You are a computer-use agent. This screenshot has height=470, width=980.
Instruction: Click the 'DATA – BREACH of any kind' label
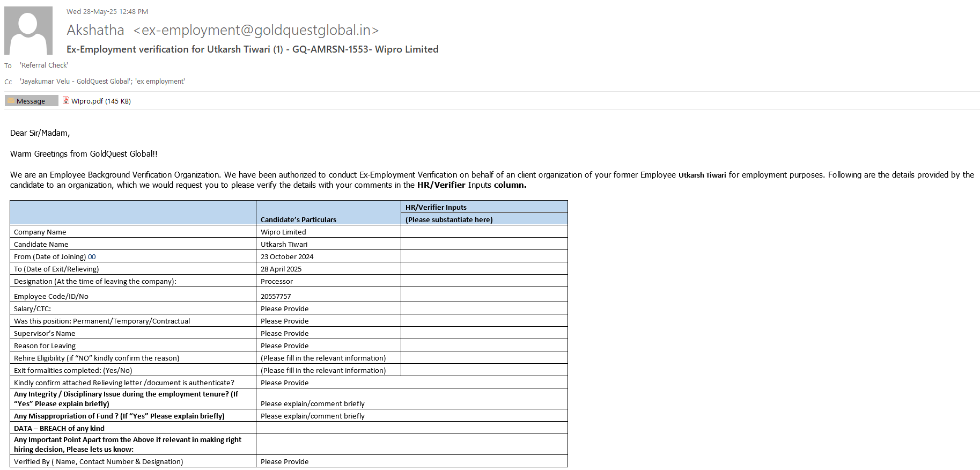click(x=59, y=428)
